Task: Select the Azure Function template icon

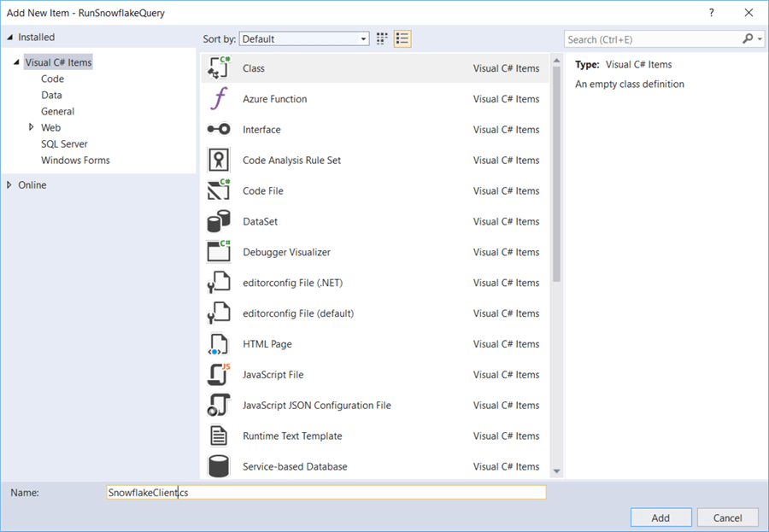Action: pyautogui.click(x=219, y=99)
